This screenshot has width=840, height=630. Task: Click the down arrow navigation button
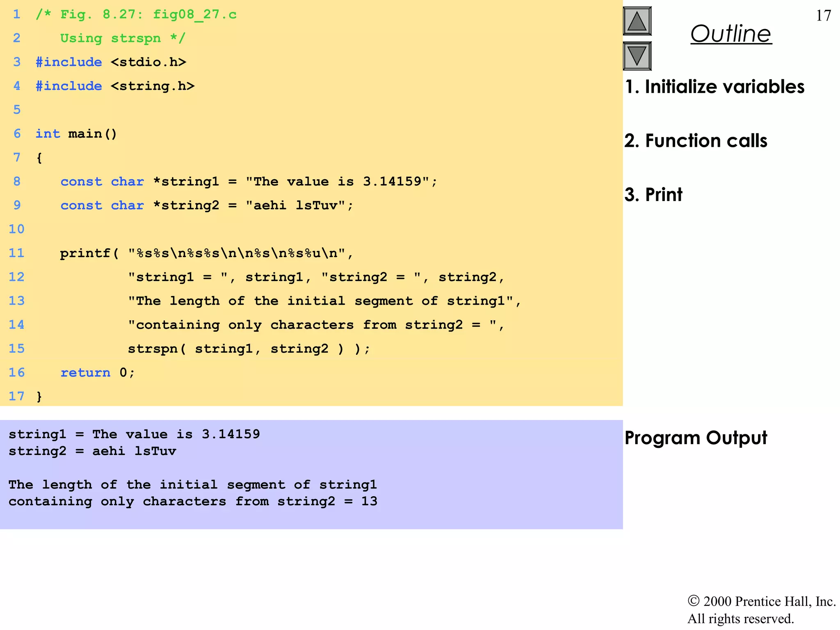pos(637,56)
